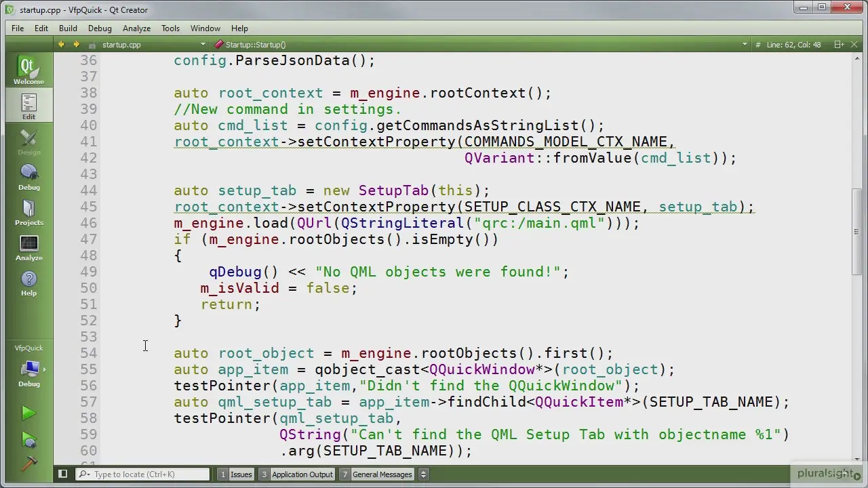Screen dimensions: 868x488
Task: Open the Welcome mode
Action: (28, 70)
